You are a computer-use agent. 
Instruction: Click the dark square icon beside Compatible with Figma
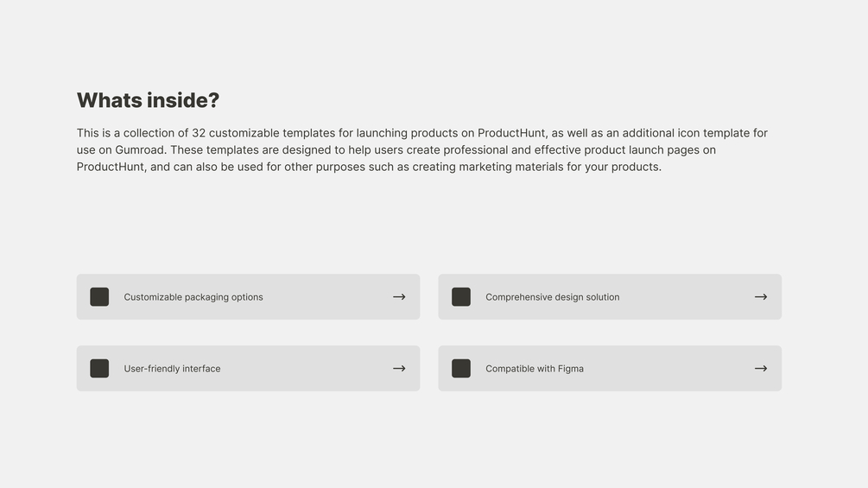pos(461,369)
